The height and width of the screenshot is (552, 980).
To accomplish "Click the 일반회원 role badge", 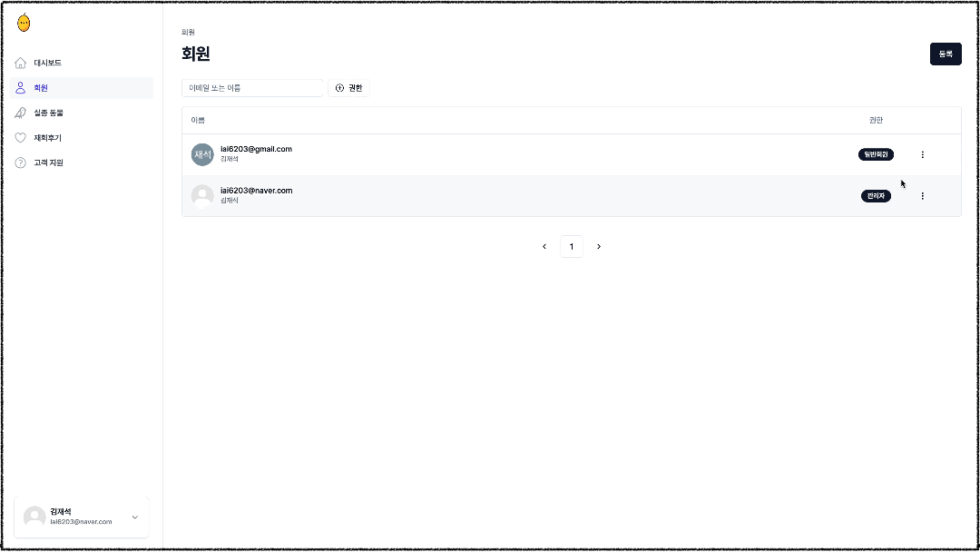I will click(876, 154).
